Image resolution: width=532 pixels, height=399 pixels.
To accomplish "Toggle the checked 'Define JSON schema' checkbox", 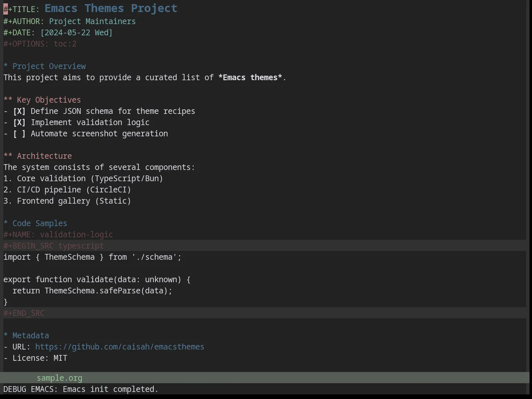I will tap(19, 111).
